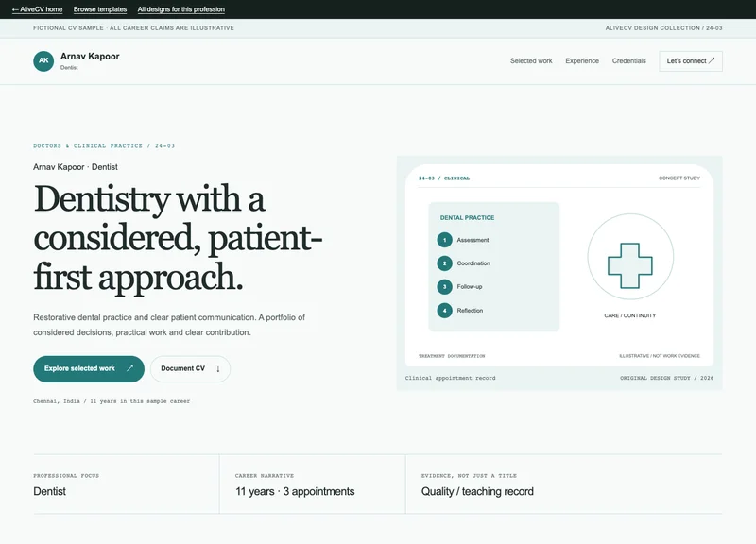Click the 'PROFESSIONAL FOCUS' label

coord(66,476)
